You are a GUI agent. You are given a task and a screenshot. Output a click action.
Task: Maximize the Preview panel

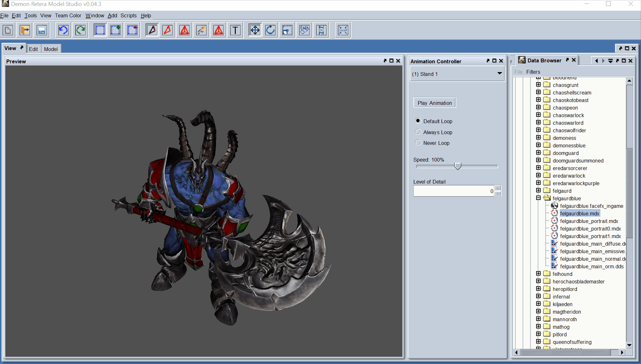tap(391, 61)
